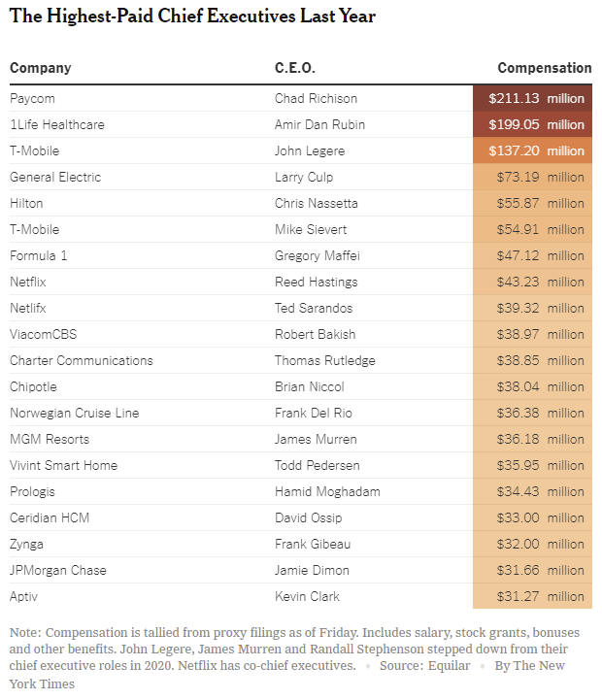The width and height of the screenshot is (602, 700).
Task: Click the Vivint Smart Home entry
Action: [63, 466]
